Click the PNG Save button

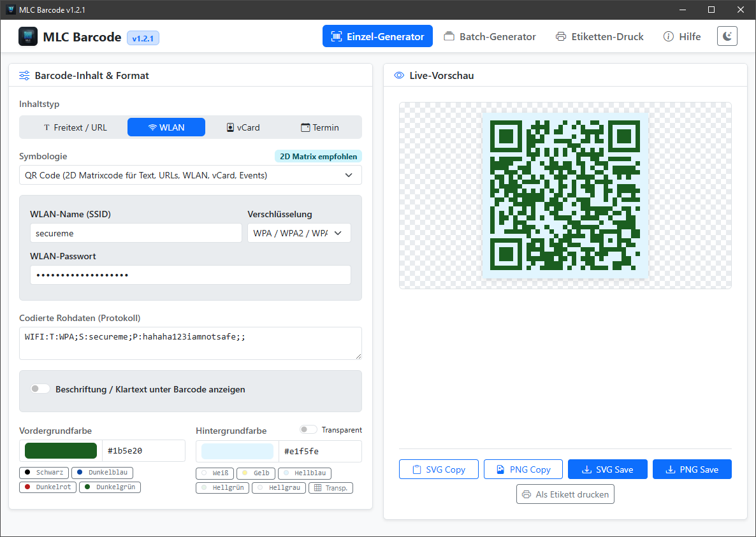click(x=692, y=469)
